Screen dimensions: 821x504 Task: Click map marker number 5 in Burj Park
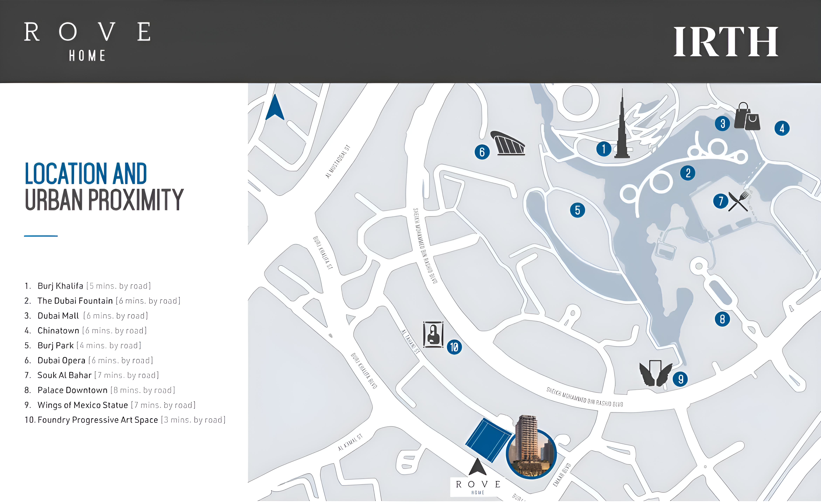(577, 210)
